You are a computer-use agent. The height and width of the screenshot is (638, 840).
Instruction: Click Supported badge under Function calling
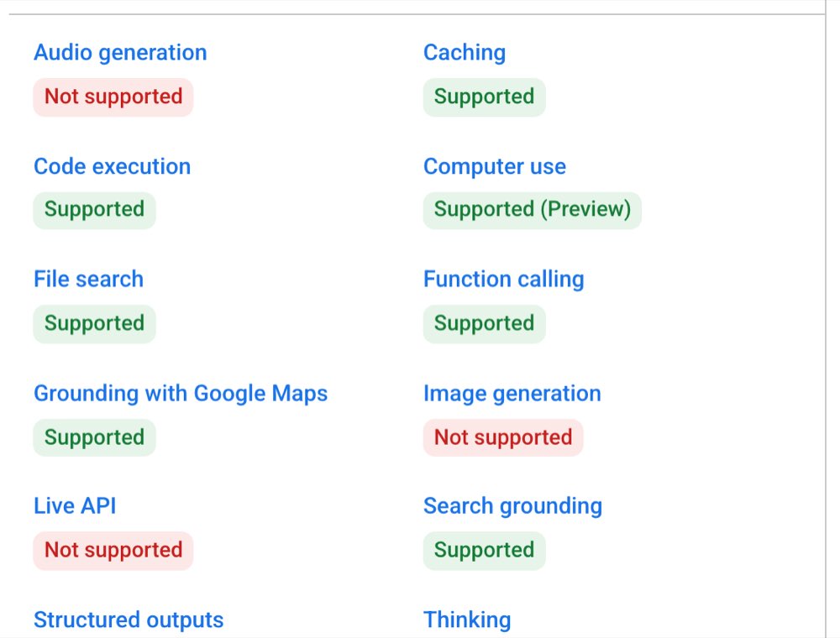click(485, 324)
